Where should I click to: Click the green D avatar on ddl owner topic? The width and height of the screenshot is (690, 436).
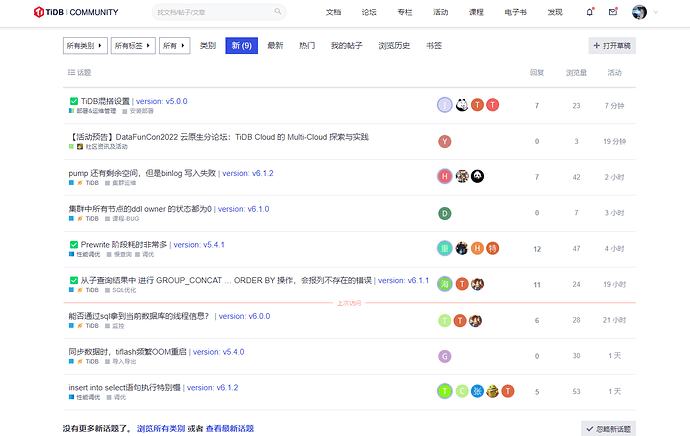click(444, 213)
